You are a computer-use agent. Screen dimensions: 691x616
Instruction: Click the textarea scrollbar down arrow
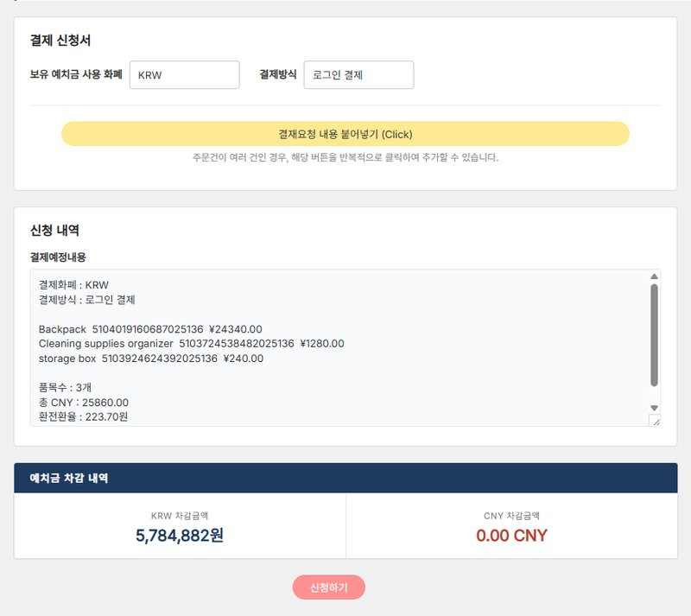tap(654, 408)
